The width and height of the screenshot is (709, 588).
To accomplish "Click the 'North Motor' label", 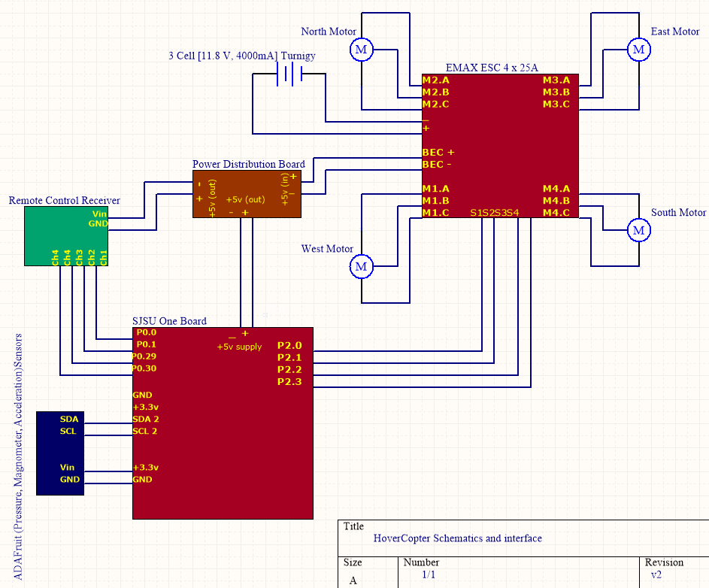I will 329,32.
